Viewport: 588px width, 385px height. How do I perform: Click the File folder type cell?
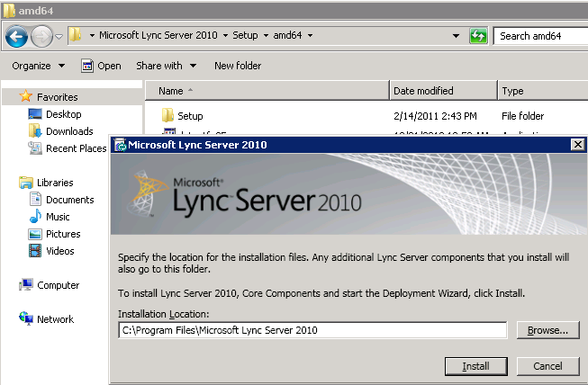tap(523, 116)
